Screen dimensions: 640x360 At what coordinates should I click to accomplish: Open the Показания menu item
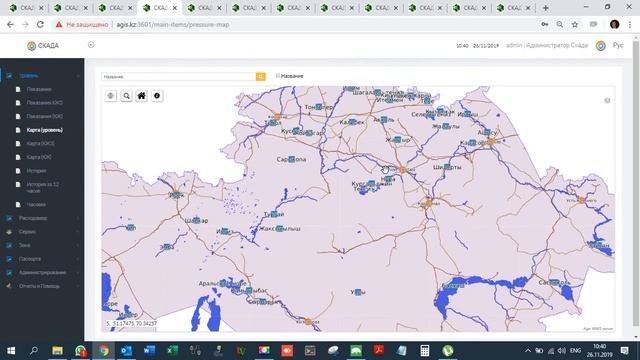pyautogui.click(x=39, y=89)
